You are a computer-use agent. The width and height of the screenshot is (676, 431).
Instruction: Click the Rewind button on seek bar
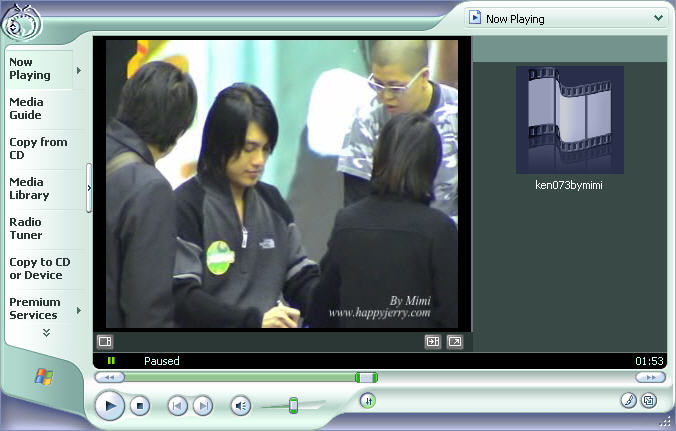(110, 378)
